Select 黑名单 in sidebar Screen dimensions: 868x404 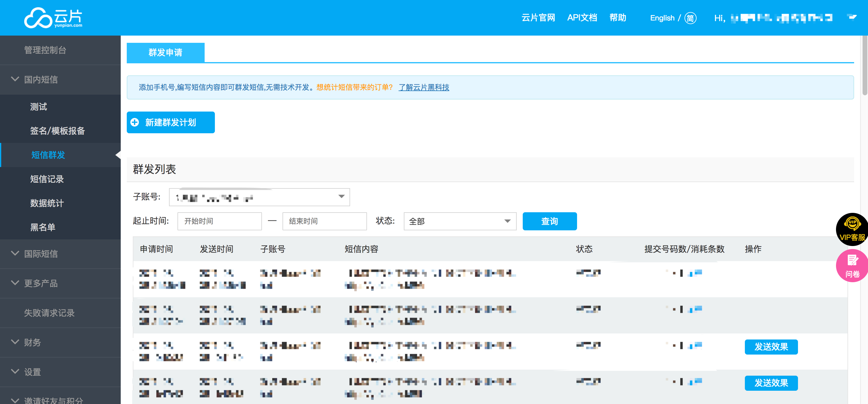43,227
